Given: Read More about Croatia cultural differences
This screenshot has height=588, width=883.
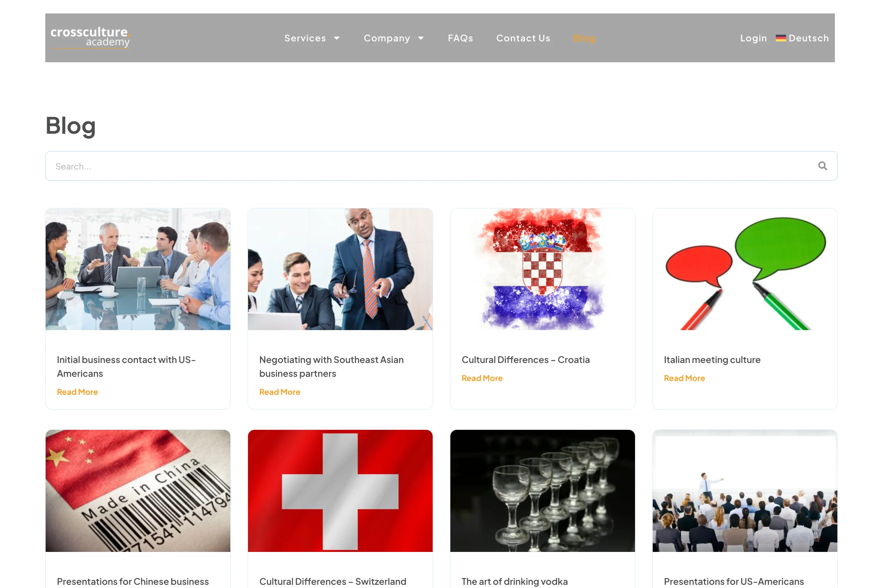Looking at the screenshot, I should [x=481, y=378].
